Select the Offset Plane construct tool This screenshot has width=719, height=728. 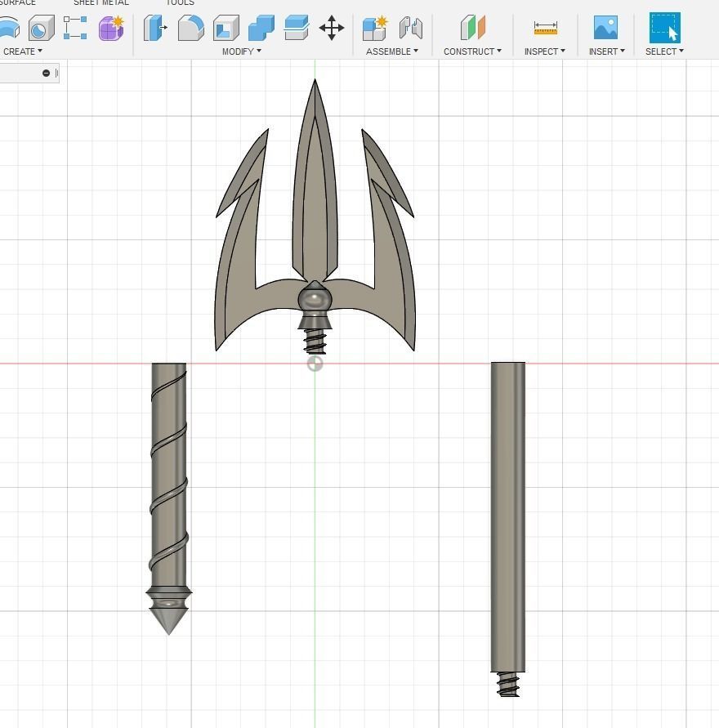click(472, 28)
